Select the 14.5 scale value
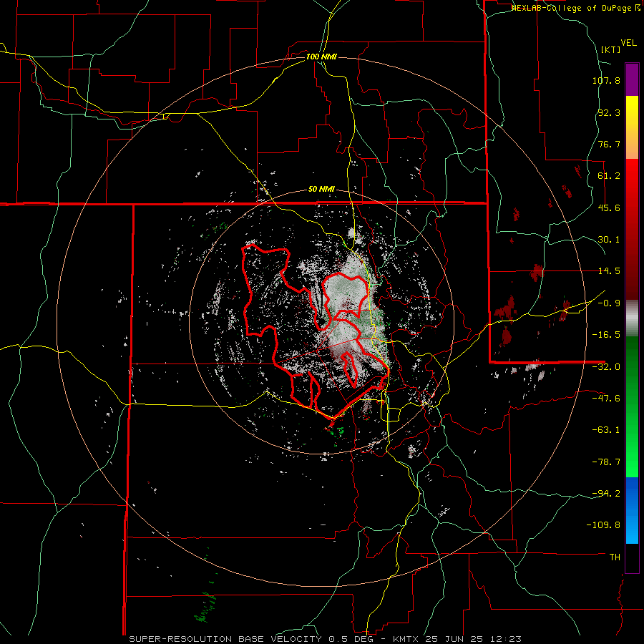 609,271
